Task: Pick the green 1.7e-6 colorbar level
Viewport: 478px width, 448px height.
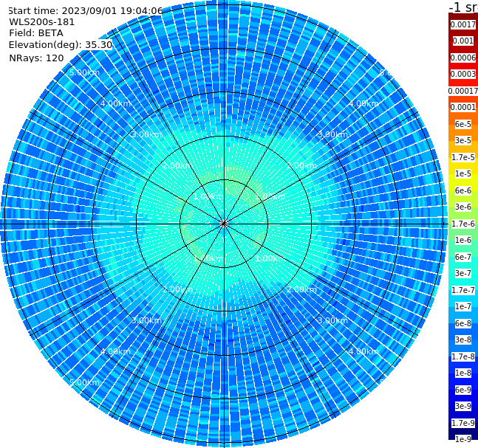Action: [463, 224]
